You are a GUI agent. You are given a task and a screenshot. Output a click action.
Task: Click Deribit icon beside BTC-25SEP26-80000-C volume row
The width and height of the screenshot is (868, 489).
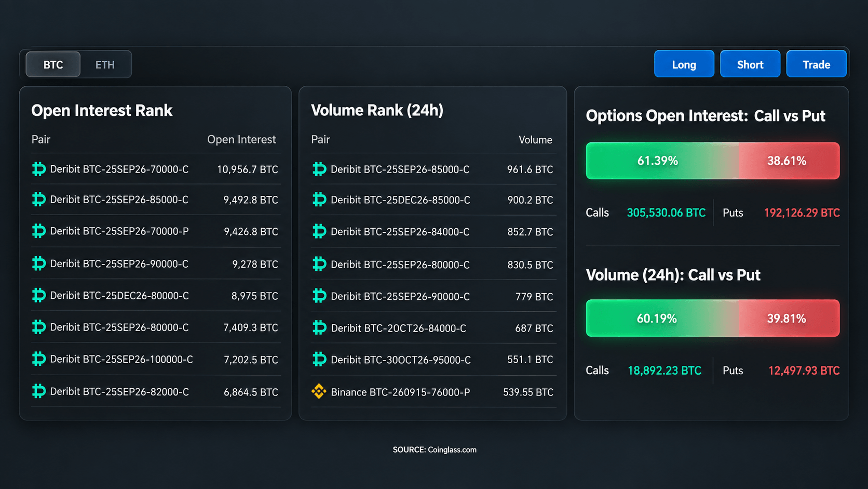click(319, 265)
